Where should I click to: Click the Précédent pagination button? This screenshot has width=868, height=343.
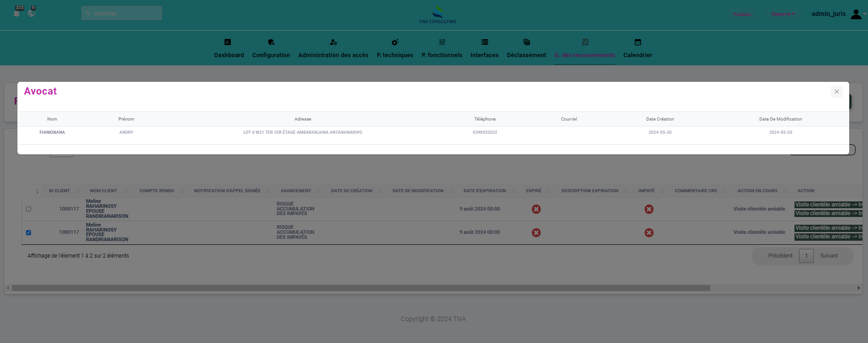tap(780, 256)
